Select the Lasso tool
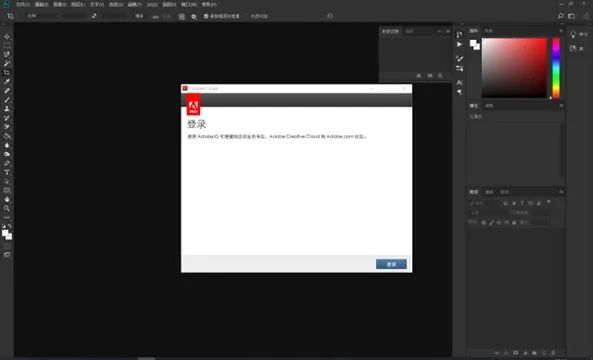The height and width of the screenshot is (360, 593). [x=7, y=54]
